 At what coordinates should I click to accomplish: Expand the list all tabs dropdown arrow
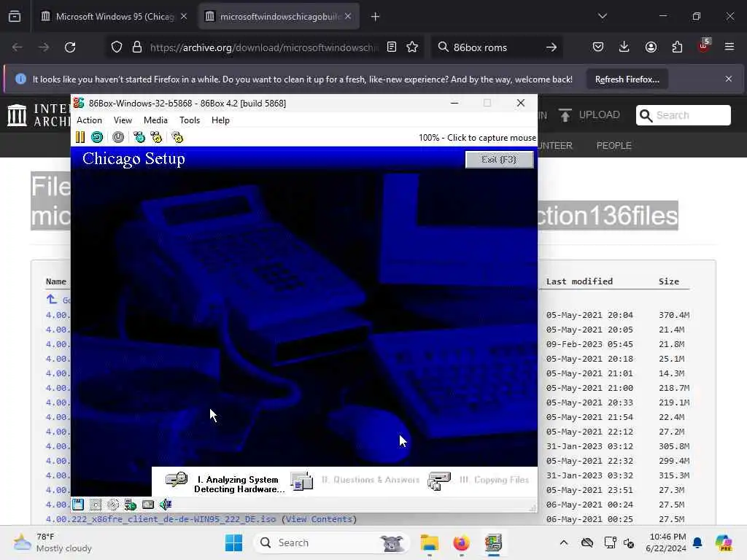pos(602,16)
